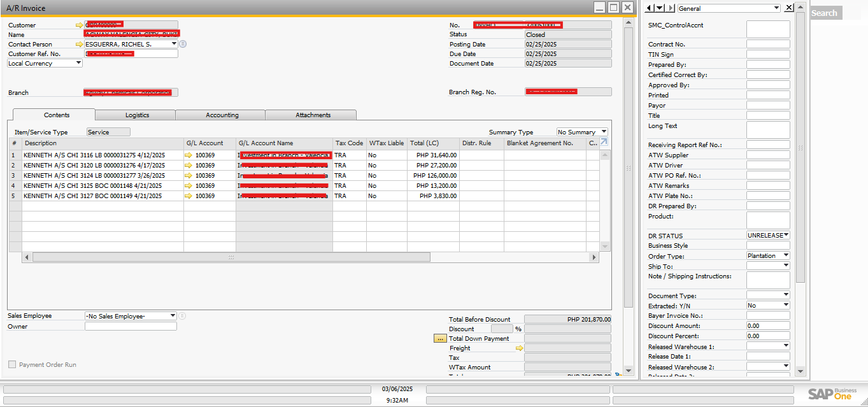Screen dimensions: 868x407
Task: Open category list arrow in side panel header
Action: (x=660, y=8)
